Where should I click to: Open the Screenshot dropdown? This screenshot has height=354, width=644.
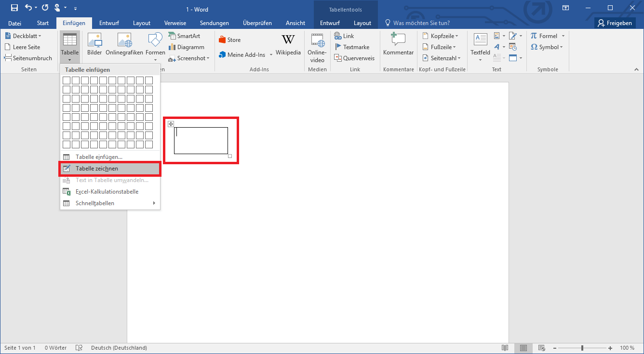click(x=188, y=58)
